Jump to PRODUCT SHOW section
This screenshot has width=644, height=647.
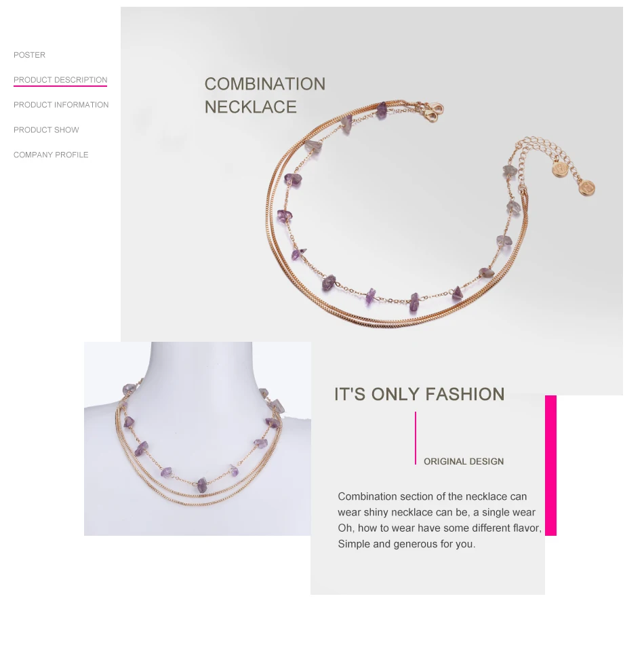point(46,130)
